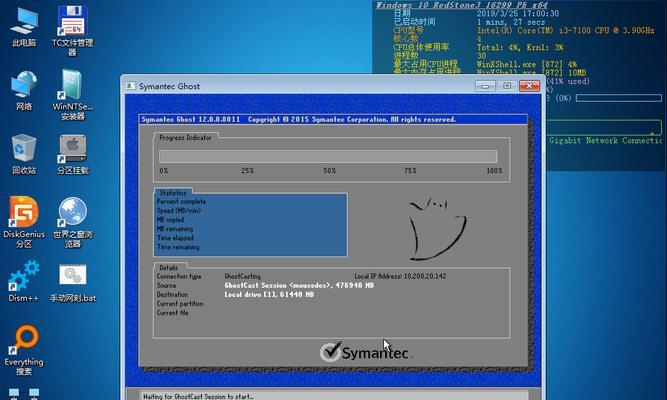Click the 75% progress marker
The image size is (667, 400).
click(410, 171)
